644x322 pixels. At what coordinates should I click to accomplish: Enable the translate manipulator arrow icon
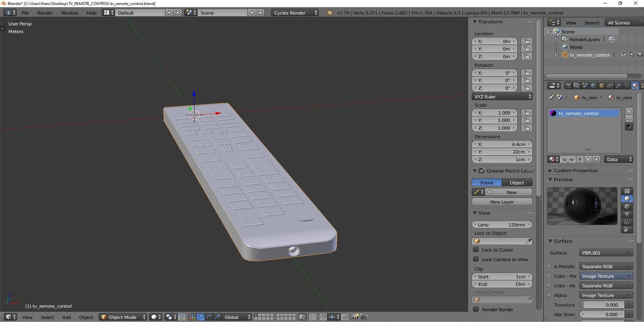[x=201, y=317]
